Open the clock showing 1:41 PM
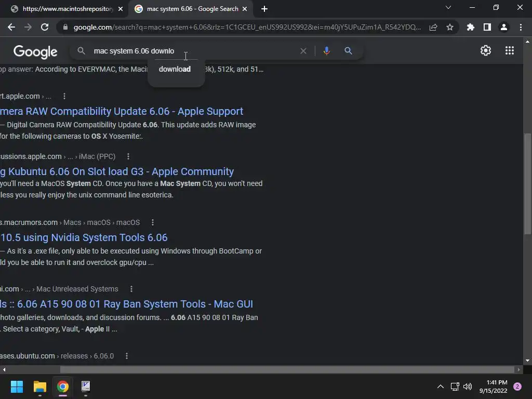 (x=494, y=387)
